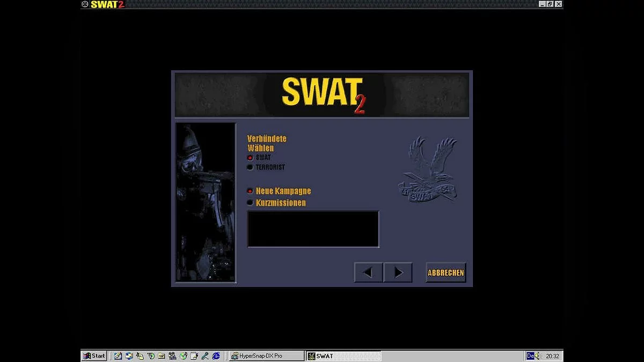
Task: Click the SWAT taskbar button
Action: coord(343,356)
